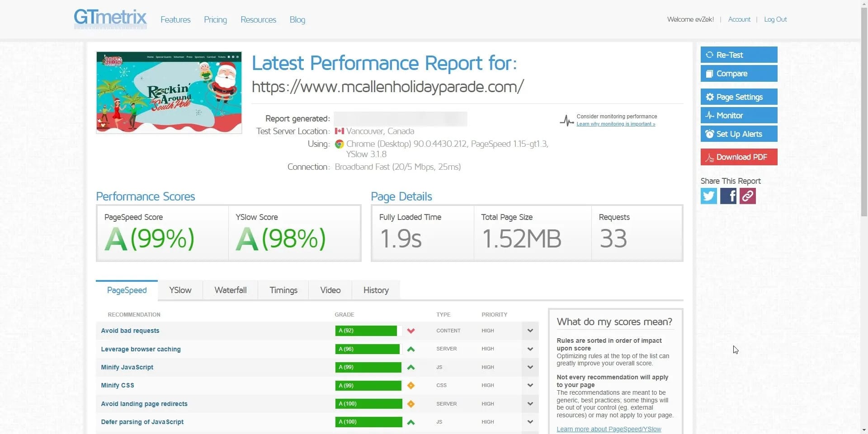Open the Pricing menu item
Image resolution: width=868 pixels, height=434 pixels.
tap(215, 20)
